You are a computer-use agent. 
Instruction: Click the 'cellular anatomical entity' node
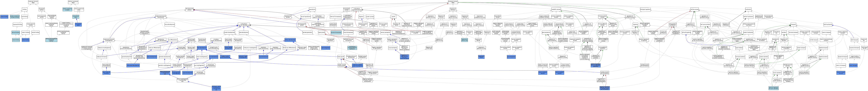tap(79, 9)
